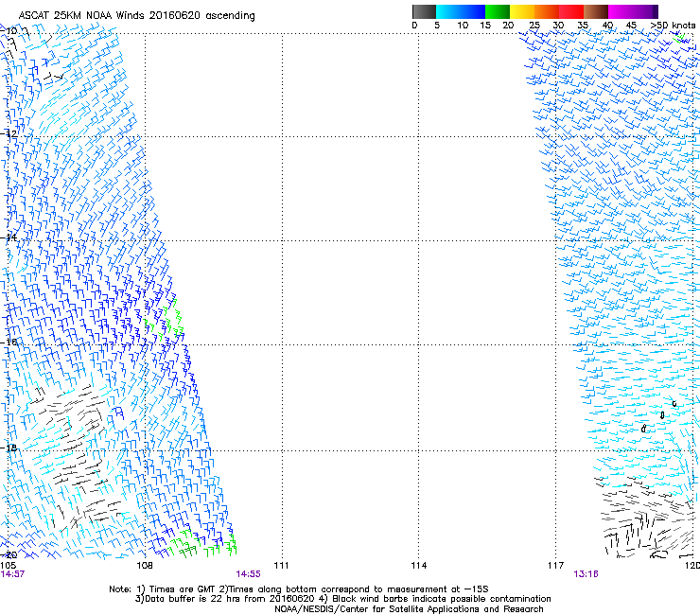Click the longitude label 111
700x615 pixels.
point(281,566)
